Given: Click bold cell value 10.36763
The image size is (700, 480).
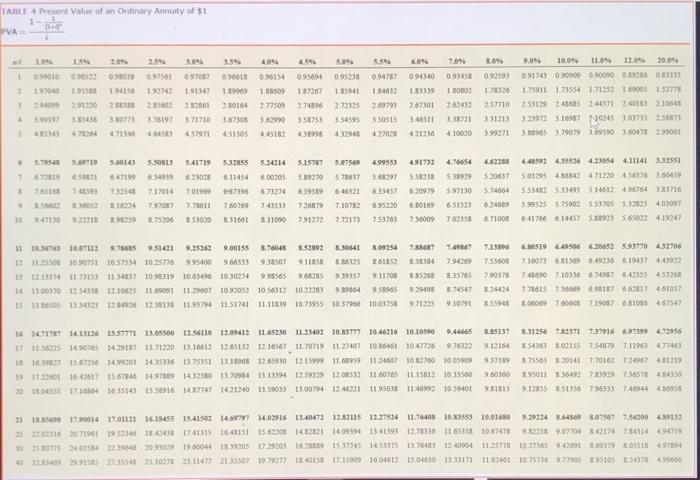Looking at the screenshot, I should click(x=46, y=248).
